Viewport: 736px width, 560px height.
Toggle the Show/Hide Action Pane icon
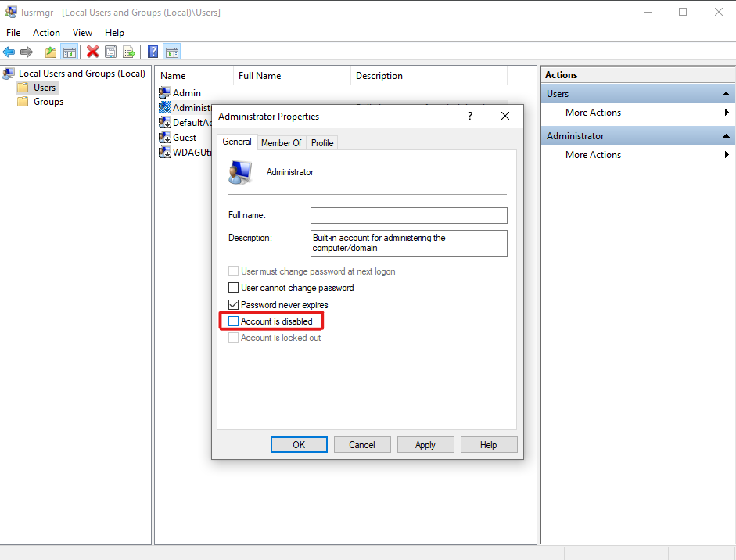[x=173, y=52]
